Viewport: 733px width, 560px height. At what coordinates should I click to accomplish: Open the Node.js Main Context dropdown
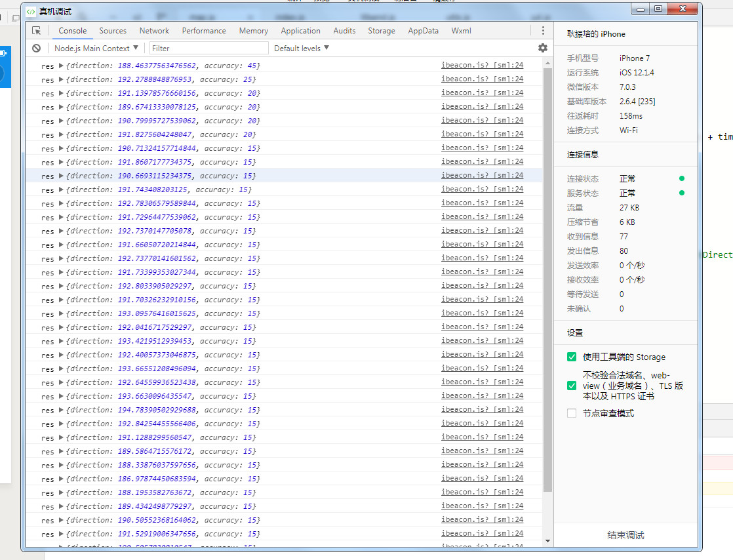96,48
